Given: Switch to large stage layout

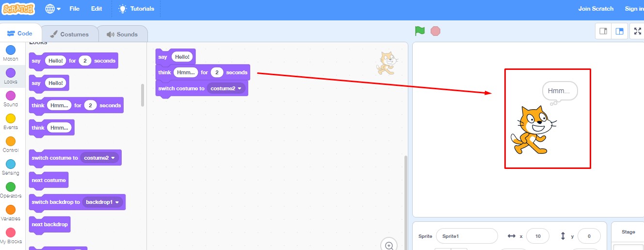Looking at the screenshot, I should (x=619, y=32).
